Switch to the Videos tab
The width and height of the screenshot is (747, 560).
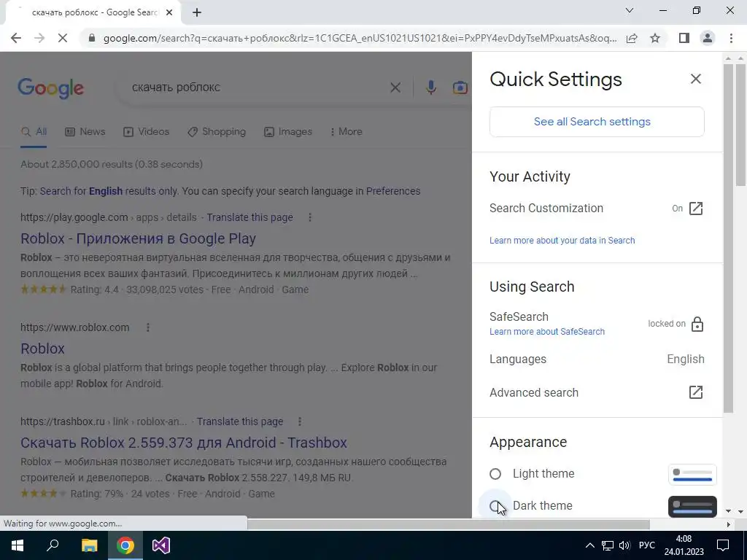(x=146, y=132)
